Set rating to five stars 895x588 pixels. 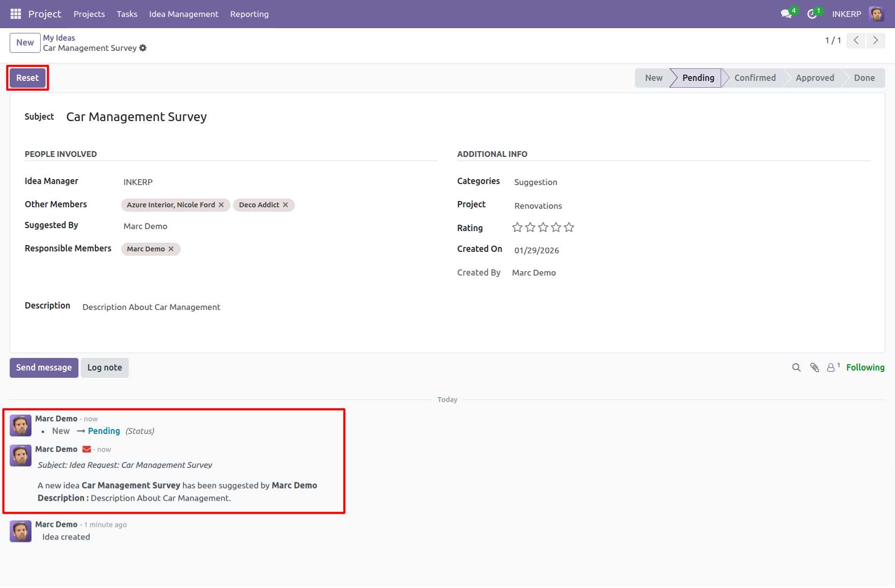point(569,227)
